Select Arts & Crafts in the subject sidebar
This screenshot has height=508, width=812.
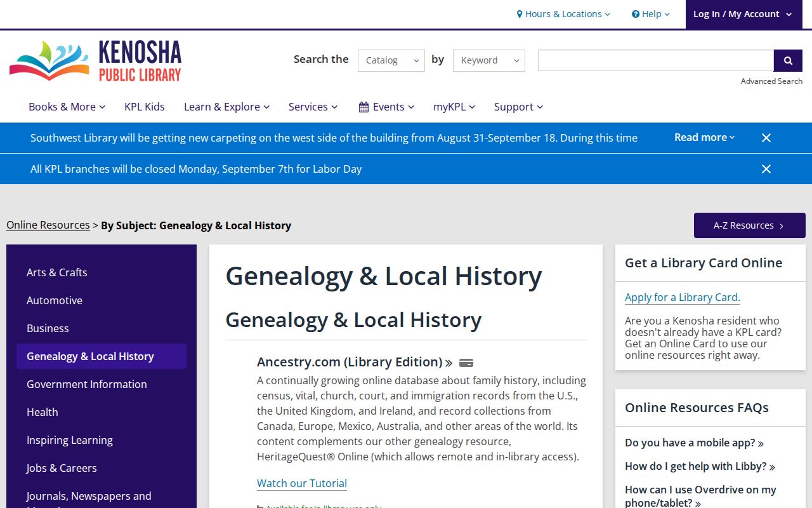click(101, 272)
